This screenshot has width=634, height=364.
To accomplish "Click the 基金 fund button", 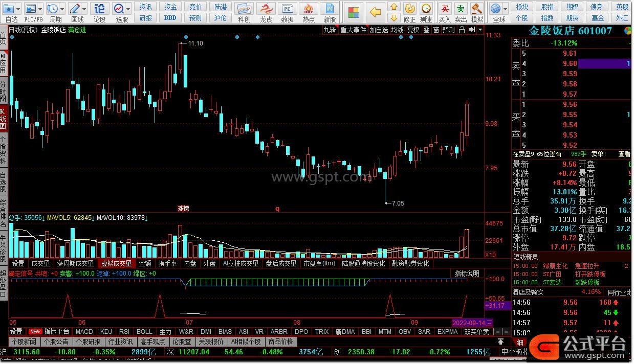I will (598, 18).
